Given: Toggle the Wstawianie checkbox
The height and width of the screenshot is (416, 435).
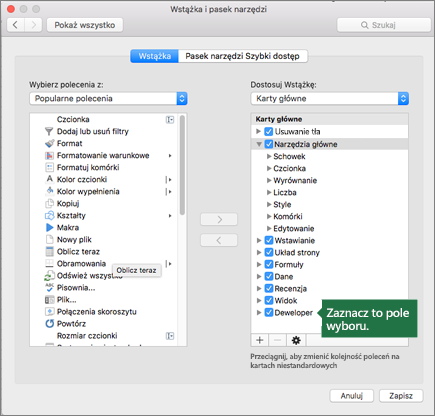Looking at the screenshot, I should (269, 240).
